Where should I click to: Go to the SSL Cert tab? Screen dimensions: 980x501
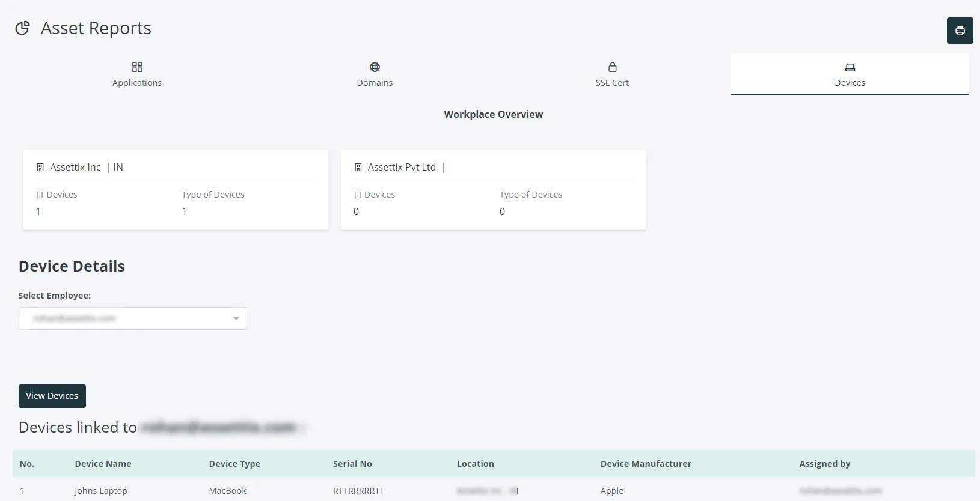612,74
